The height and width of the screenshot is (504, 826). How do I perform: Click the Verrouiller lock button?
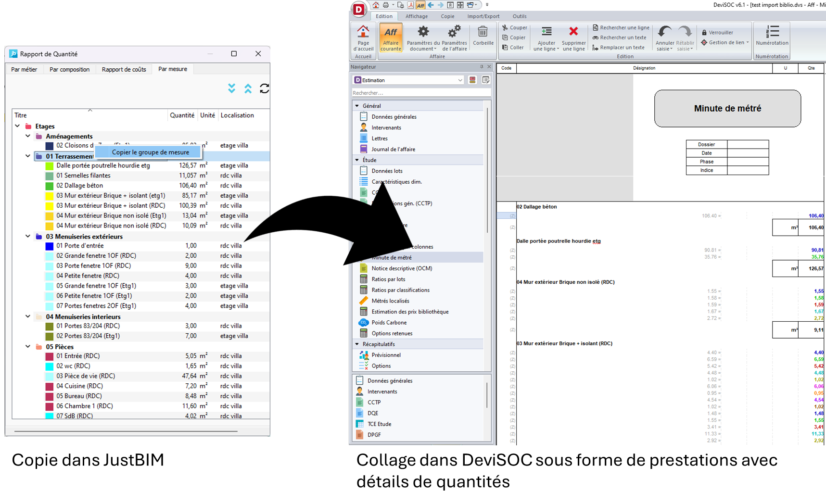click(717, 33)
